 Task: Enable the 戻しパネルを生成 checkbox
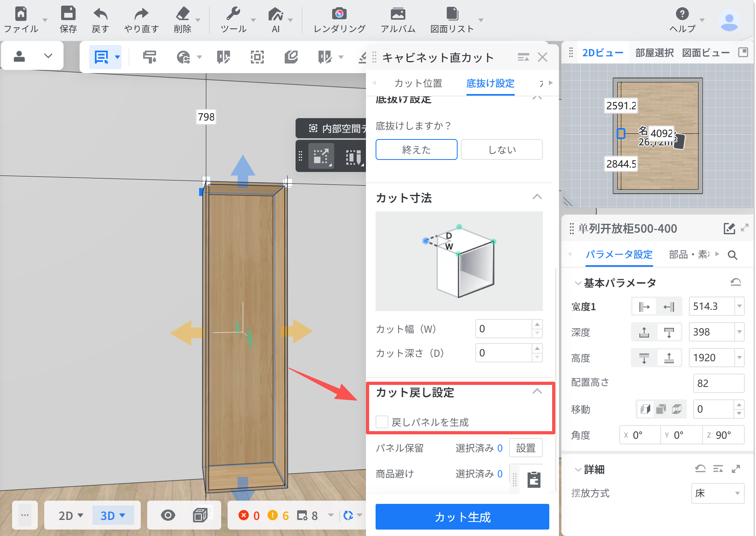coord(382,422)
